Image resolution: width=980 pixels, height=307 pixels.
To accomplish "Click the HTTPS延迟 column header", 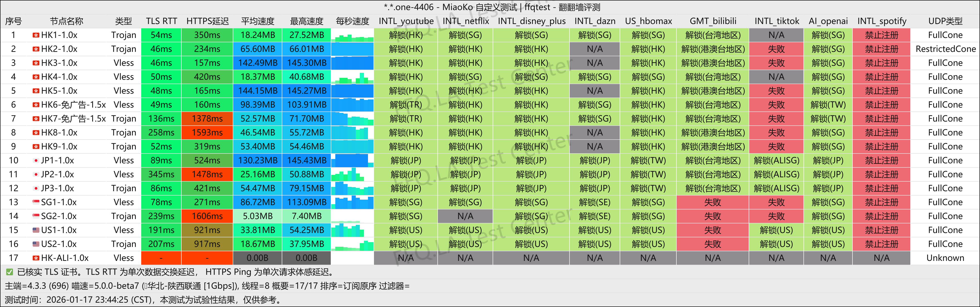I will [x=207, y=21].
